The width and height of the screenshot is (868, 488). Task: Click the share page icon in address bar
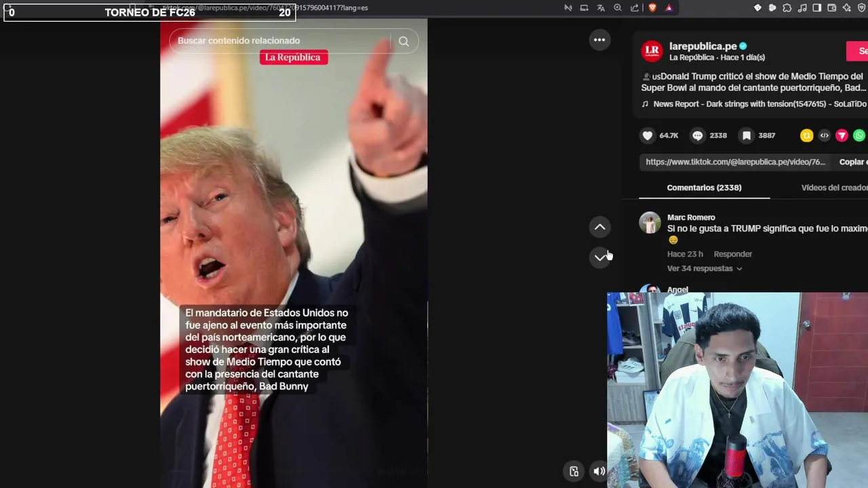[634, 8]
